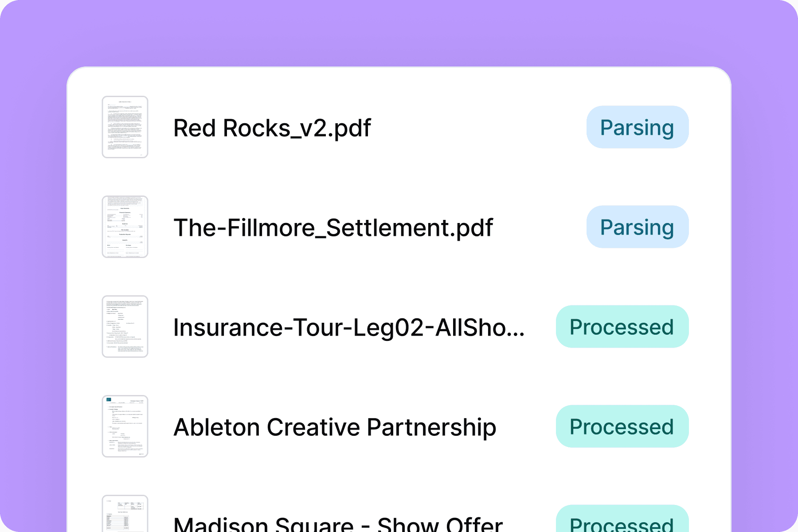The width and height of the screenshot is (798, 532).
Task: Open the Ableton Creative Partnership thumbnail
Action: click(125, 426)
